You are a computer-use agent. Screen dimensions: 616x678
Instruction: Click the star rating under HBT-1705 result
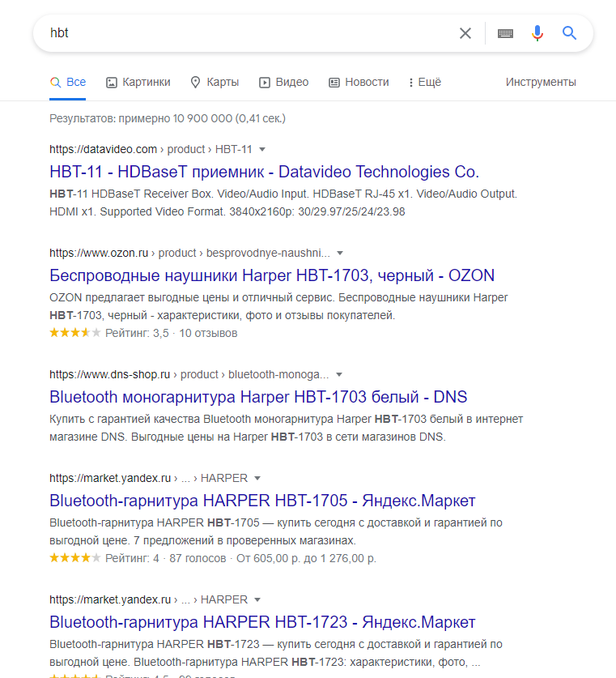[75, 558]
